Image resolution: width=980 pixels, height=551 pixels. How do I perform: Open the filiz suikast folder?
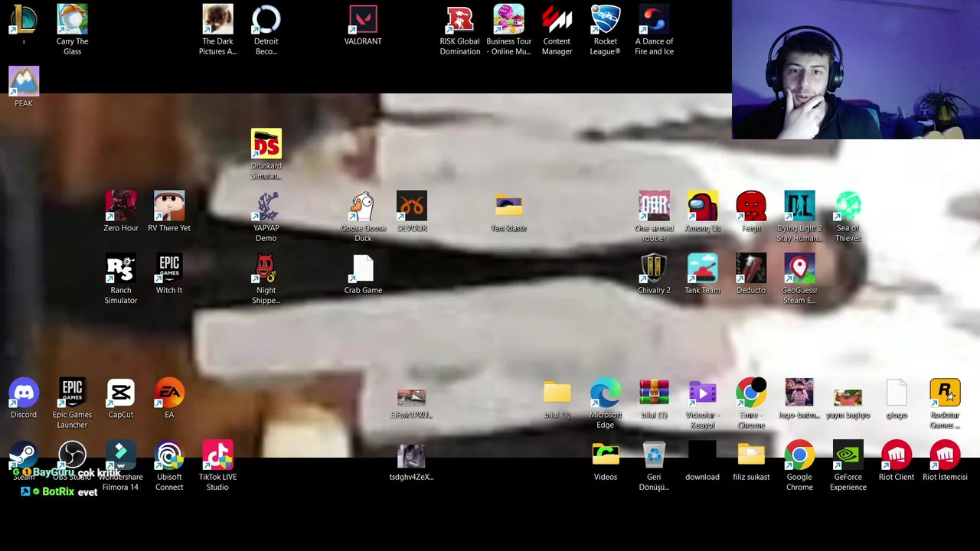tap(751, 461)
